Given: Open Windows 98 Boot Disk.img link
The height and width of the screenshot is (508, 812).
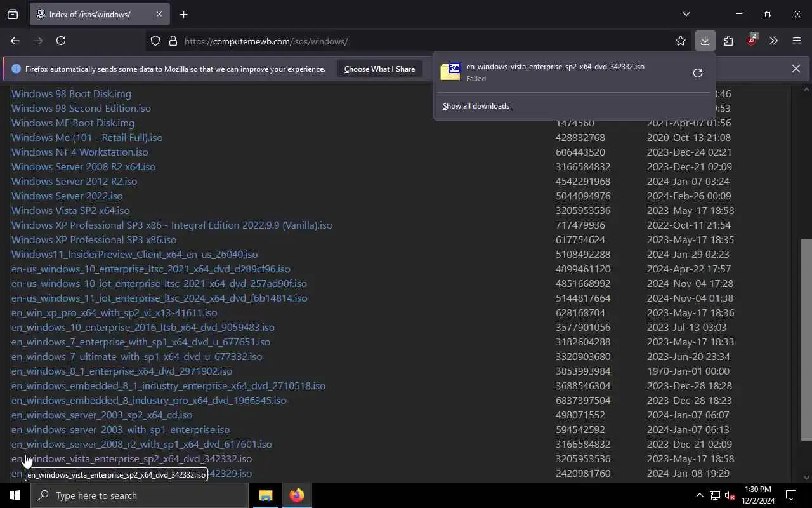Looking at the screenshot, I should (71, 93).
